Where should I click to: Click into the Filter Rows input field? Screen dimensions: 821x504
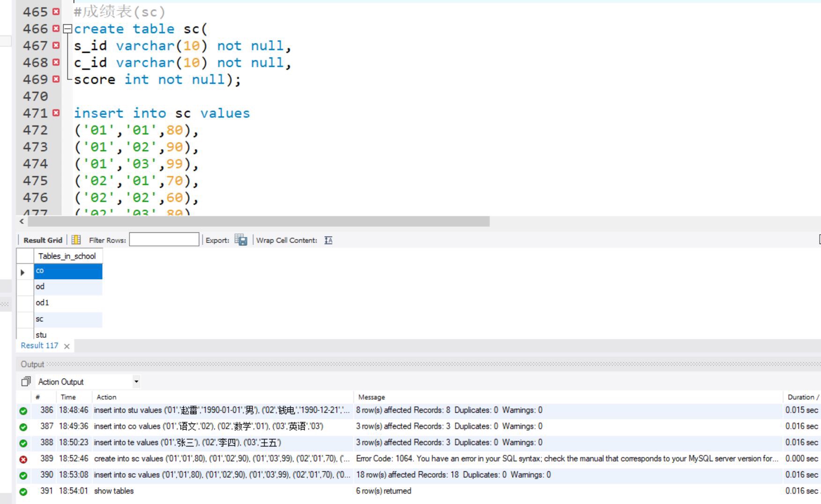pyautogui.click(x=164, y=240)
